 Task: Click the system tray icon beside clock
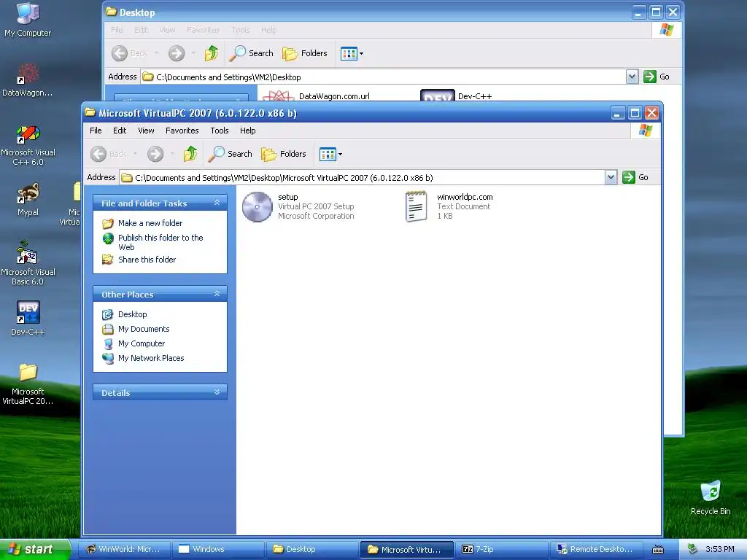[692, 550]
